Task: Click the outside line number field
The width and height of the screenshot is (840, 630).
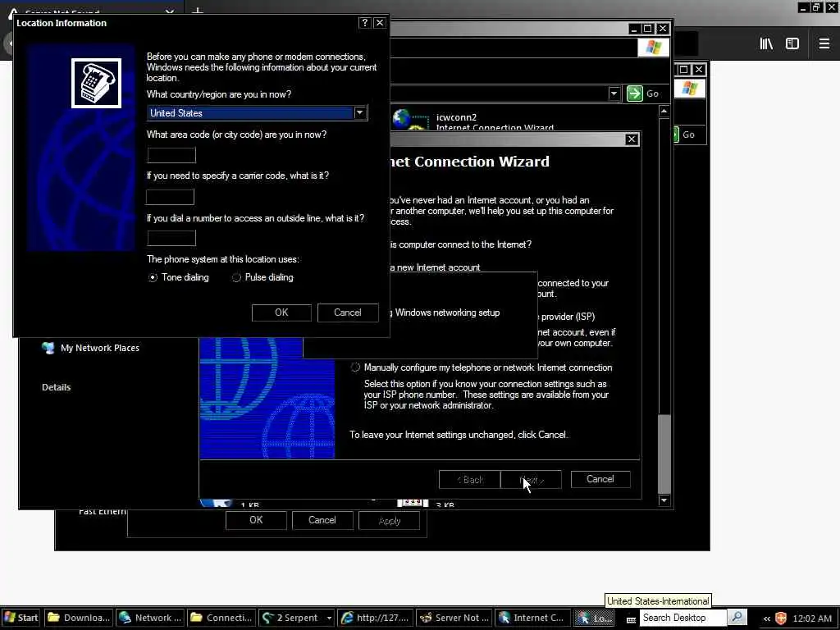Action: (x=171, y=238)
